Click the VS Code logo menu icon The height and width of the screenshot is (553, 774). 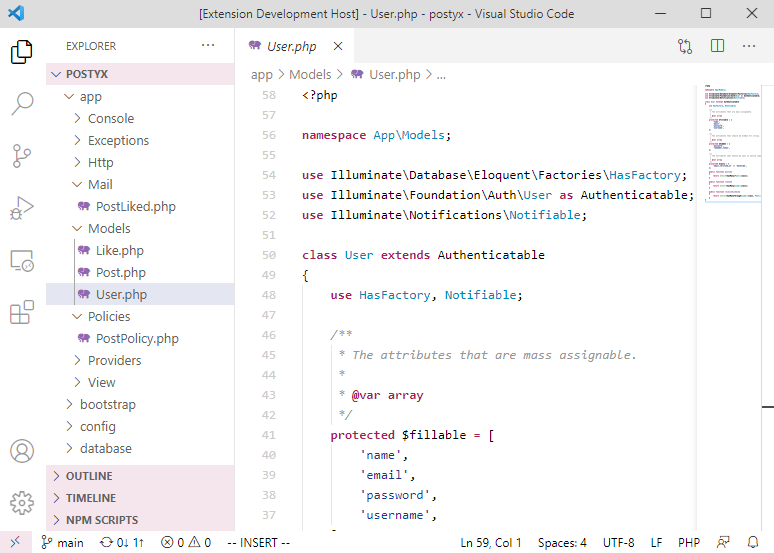click(x=16, y=13)
